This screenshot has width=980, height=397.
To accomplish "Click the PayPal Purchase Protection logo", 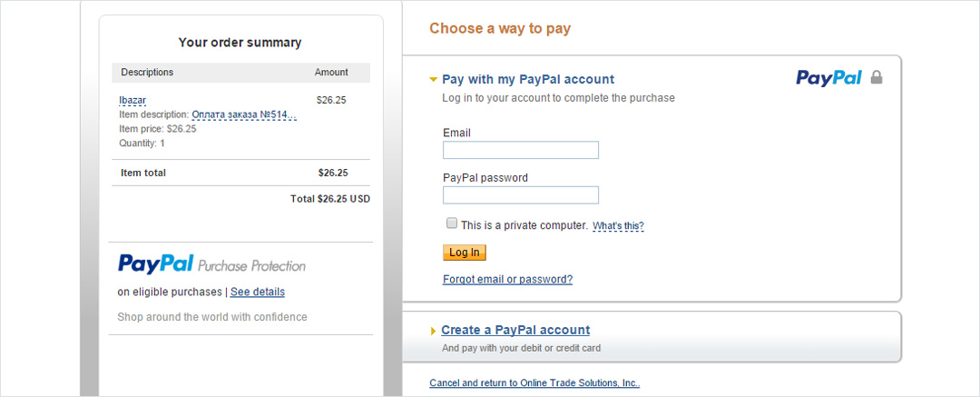I will click(211, 264).
